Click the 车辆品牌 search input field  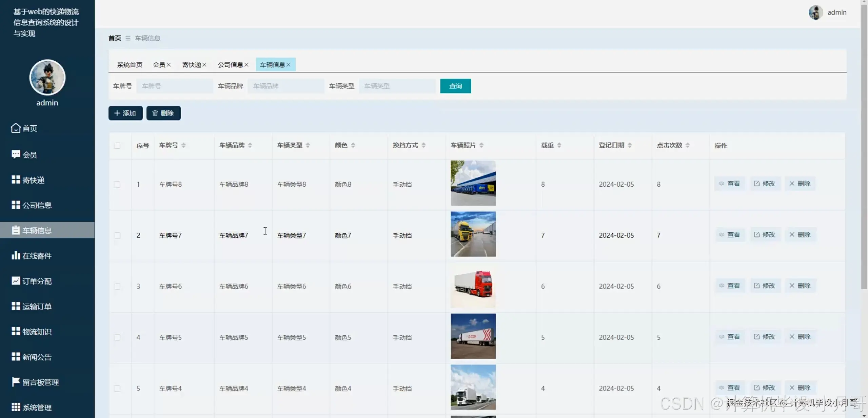pyautogui.click(x=285, y=86)
